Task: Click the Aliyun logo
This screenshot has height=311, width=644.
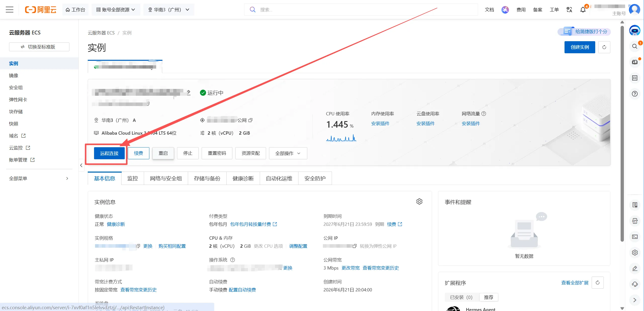Action: pyautogui.click(x=40, y=10)
